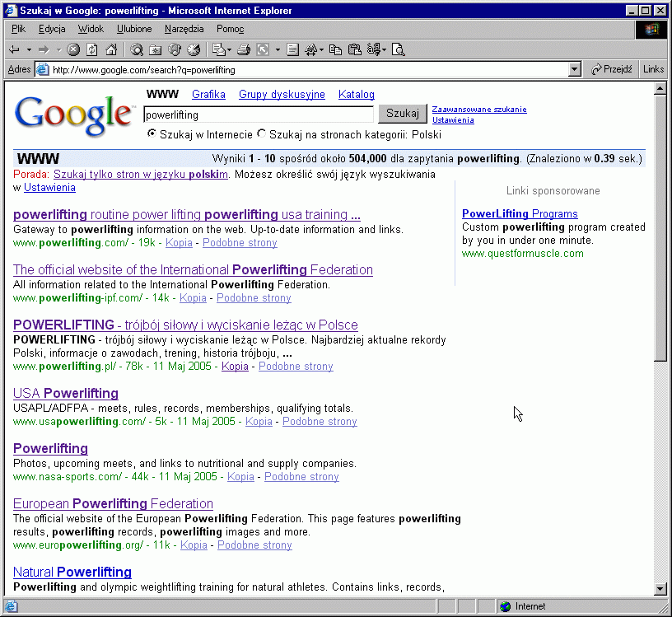Open Kopia link for www.powerlifting.pl result
The width and height of the screenshot is (672, 617).
pyautogui.click(x=235, y=367)
